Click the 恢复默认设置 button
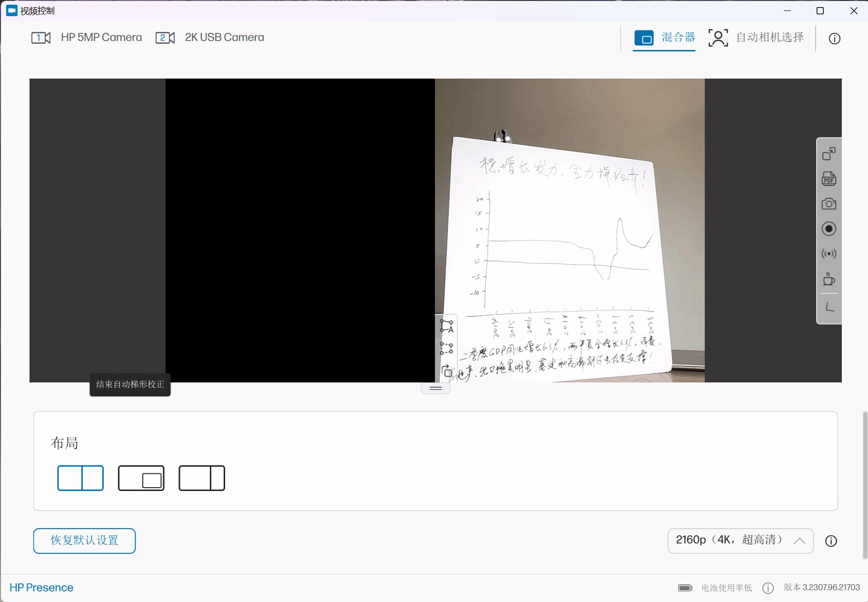Viewport: 868px width, 602px height. coord(84,541)
